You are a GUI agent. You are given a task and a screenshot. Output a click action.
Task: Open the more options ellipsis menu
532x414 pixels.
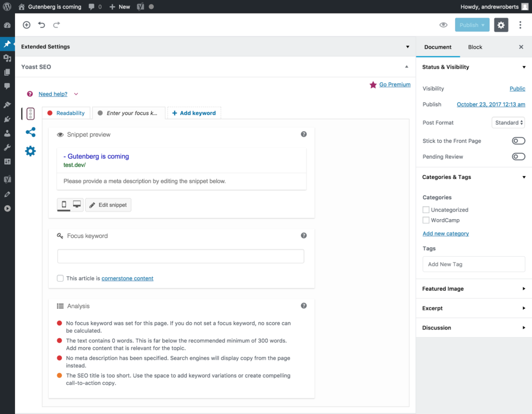[520, 25]
